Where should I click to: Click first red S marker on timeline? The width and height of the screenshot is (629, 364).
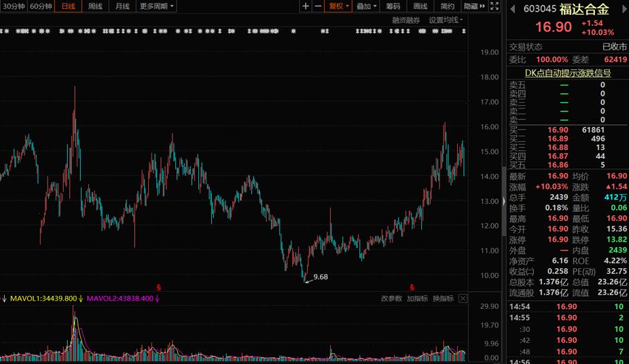pyautogui.click(x=159, y=287)
